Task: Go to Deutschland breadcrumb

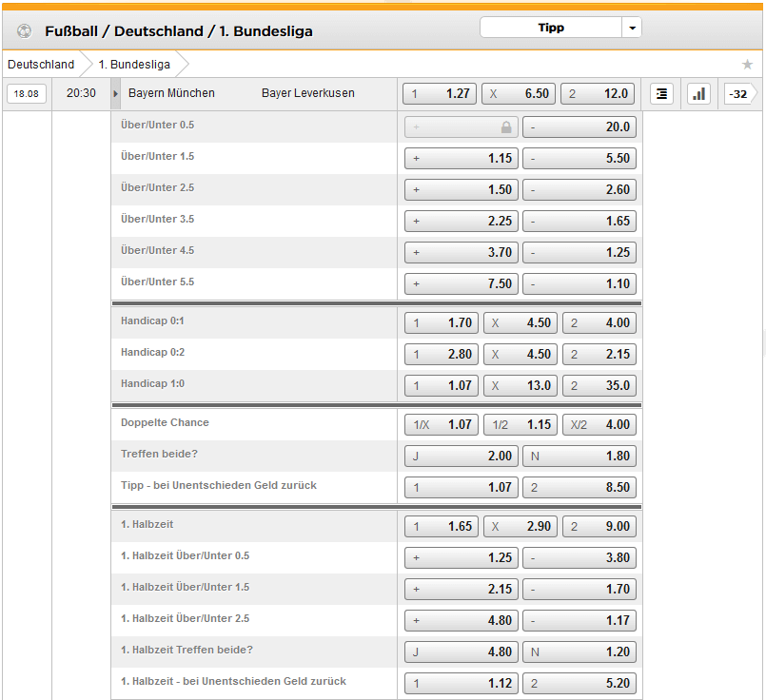Action: tap(41, 65)
